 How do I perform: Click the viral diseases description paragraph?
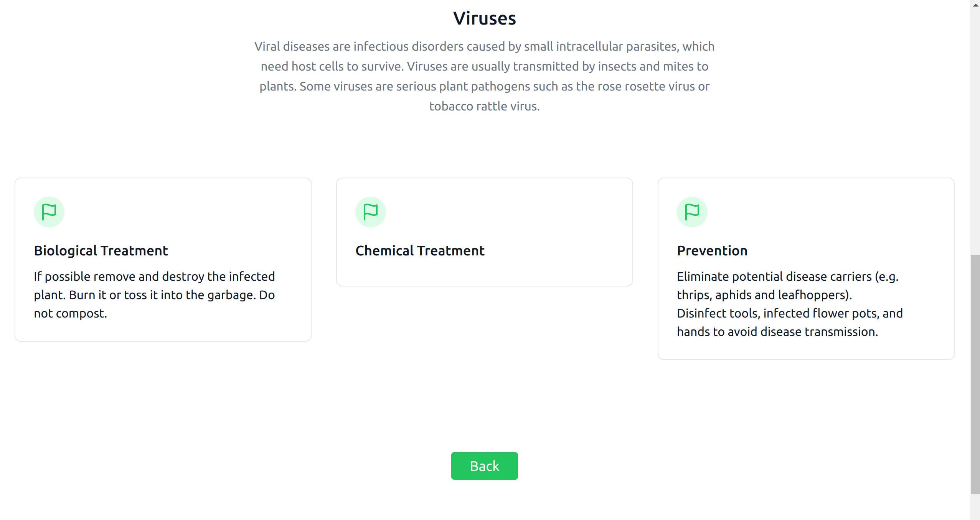484,76
